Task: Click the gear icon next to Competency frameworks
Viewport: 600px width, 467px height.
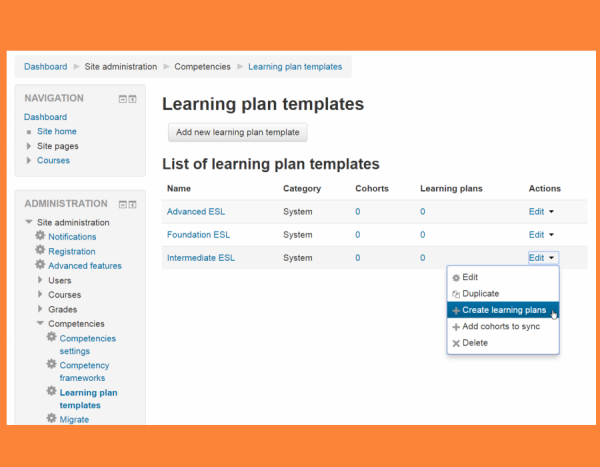Action: click(52, 365)
